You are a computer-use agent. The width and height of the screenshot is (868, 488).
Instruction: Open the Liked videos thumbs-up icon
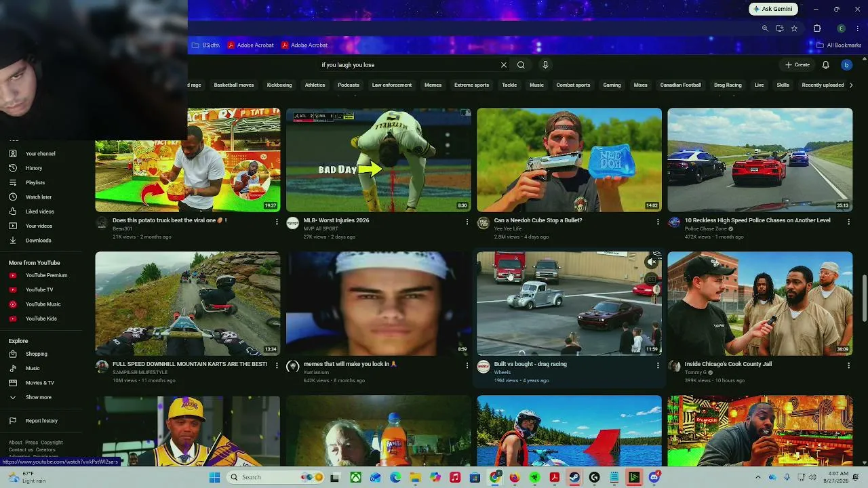pyautogui.click(x=12, y=211)
